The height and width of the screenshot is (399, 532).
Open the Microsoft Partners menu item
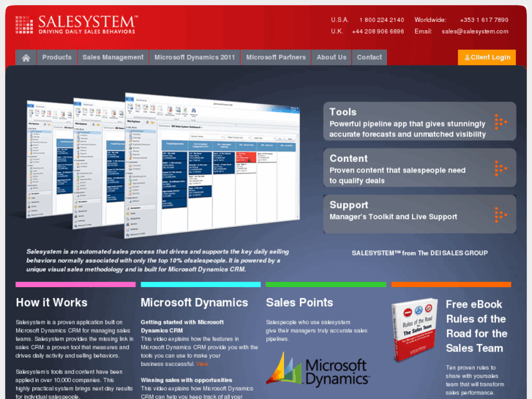tap(276, 57)
